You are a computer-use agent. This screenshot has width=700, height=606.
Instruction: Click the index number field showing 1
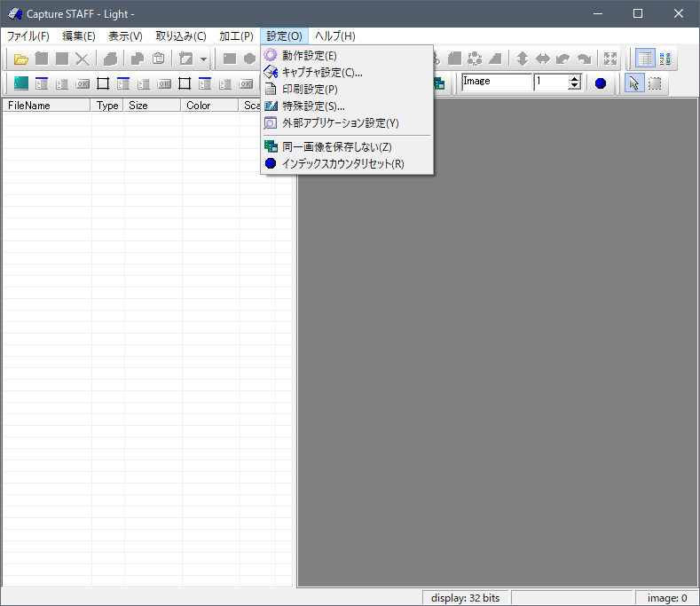552,83
